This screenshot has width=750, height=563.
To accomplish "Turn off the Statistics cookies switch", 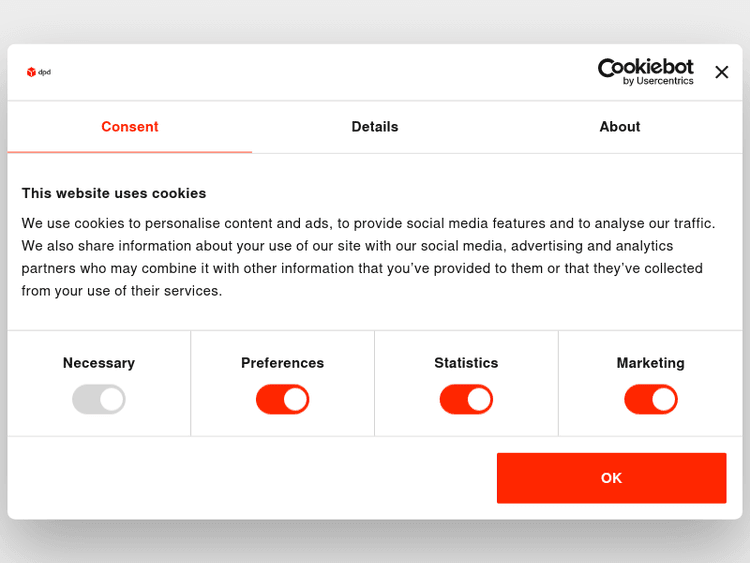I will [466, 400].
